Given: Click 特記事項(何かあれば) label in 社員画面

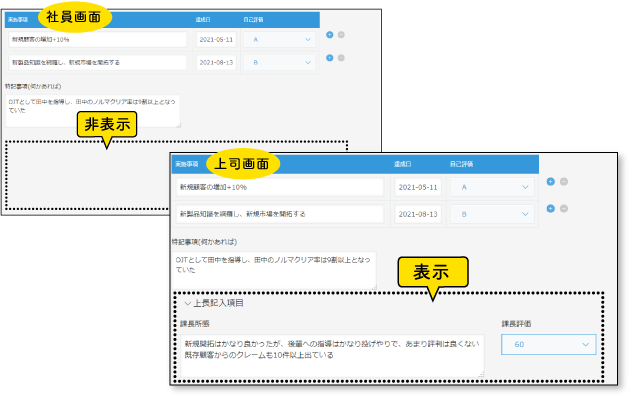Looking at the screenshot, I should pyautogui.click(x=33, y=86).
